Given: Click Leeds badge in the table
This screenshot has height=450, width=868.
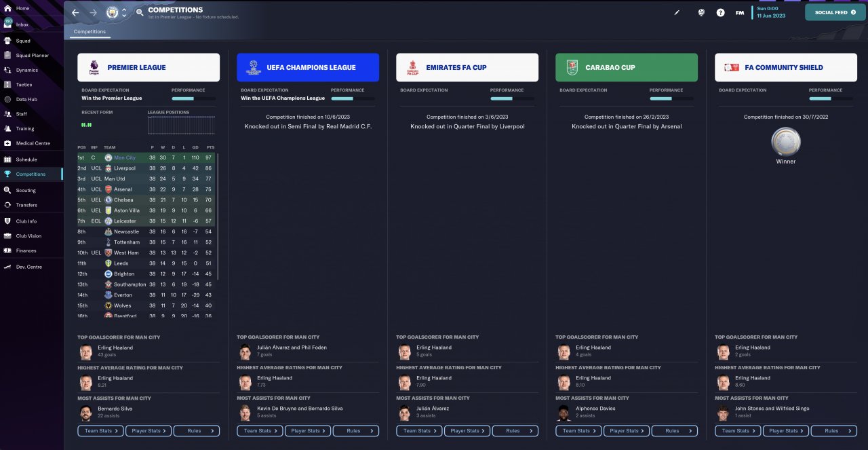Looking at the screenshot, I should (x=108, y=263).
